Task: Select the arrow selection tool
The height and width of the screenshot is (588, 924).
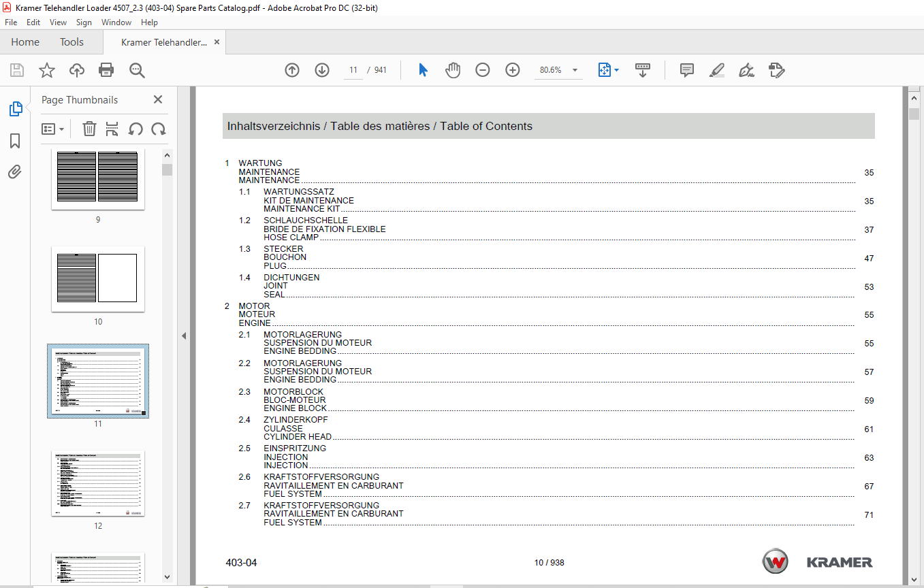Action: click(423, 70)
